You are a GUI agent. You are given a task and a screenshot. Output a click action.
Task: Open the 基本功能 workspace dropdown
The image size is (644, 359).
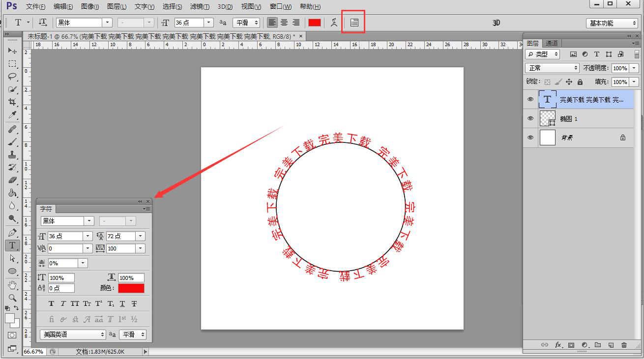point(612,23)
